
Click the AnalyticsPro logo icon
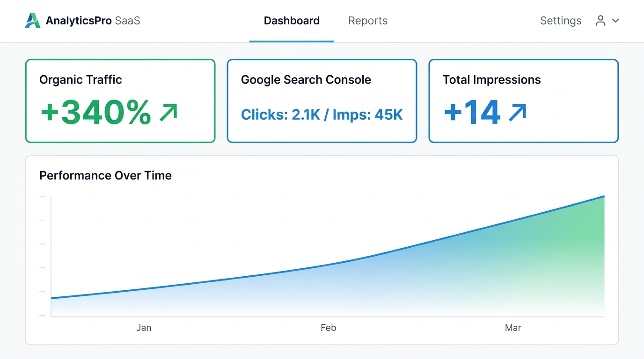point(32,21)
